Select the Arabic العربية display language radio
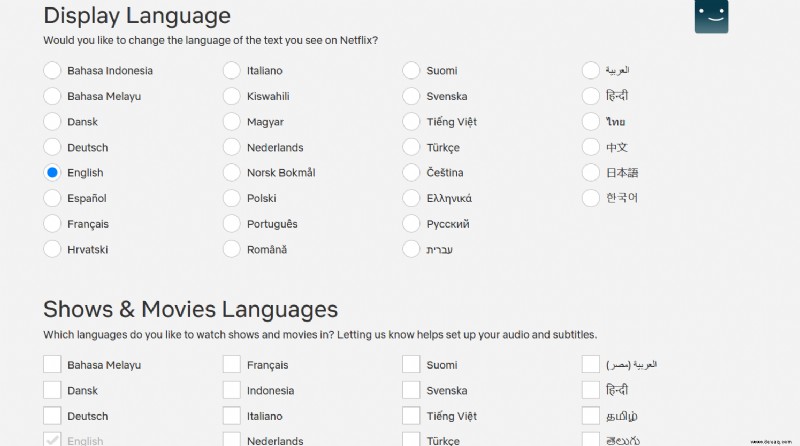This screenshot has width=800, height=446. click(x=591, y=70)
